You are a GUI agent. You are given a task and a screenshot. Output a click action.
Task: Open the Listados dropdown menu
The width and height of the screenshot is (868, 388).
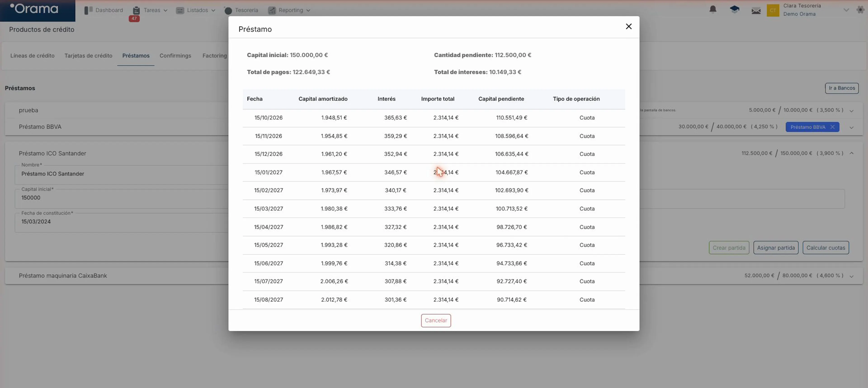point(196,10)
